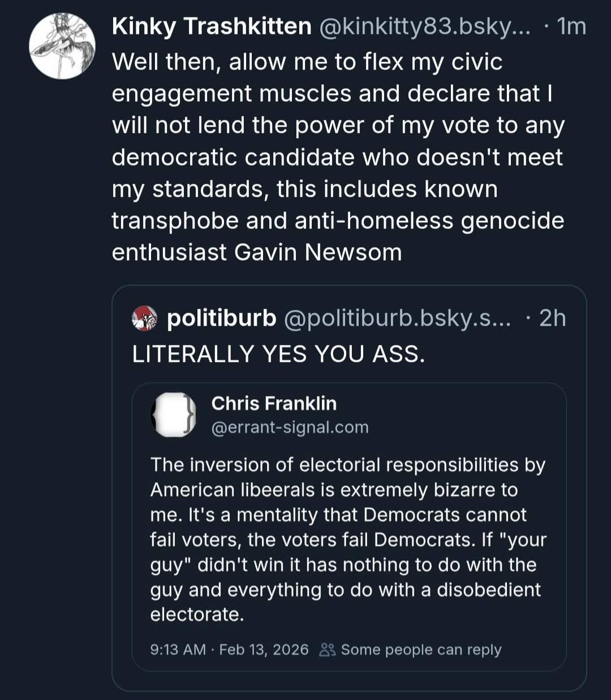The width and height of the screenshot is (611, 700).
Task: Click the politiburb small avatar icon
Action: pos(145,318)
